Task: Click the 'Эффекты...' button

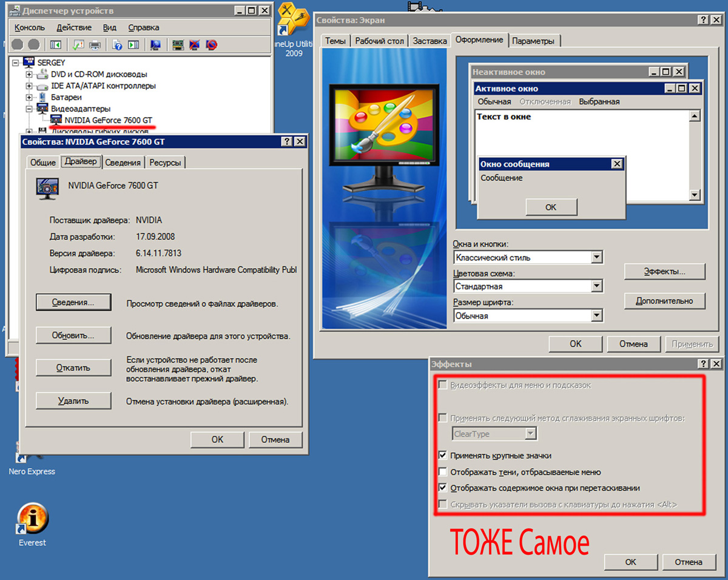Action: [665, 271]
